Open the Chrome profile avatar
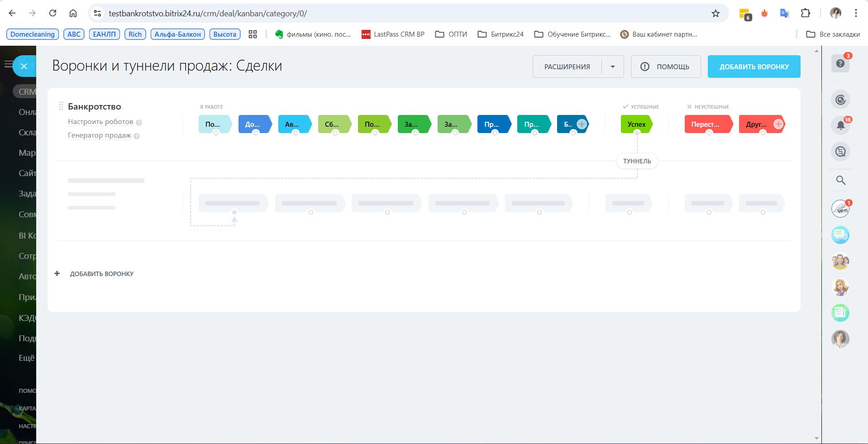 click(x=835, y=13)
